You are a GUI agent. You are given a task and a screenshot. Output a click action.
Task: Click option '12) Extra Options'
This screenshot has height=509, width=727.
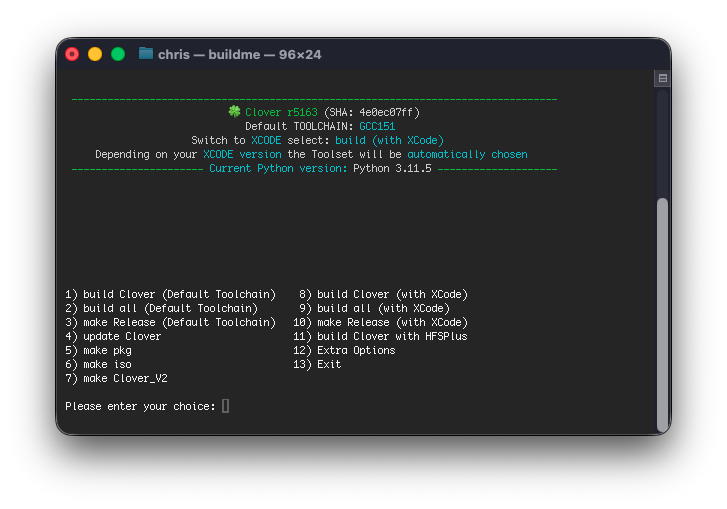[x=344, y=350]
